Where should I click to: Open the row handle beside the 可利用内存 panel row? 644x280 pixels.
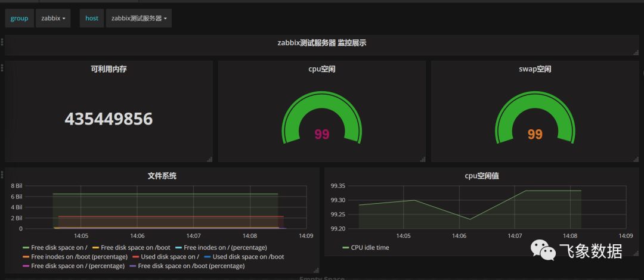(2, 68)
